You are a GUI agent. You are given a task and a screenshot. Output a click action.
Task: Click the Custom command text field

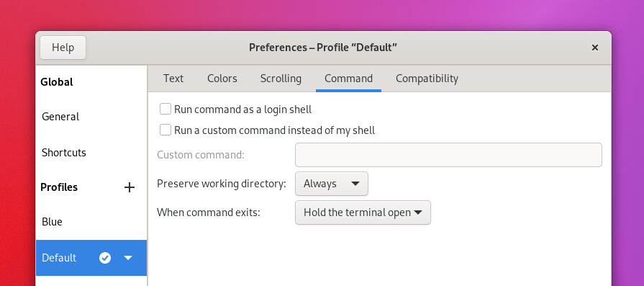448,155
